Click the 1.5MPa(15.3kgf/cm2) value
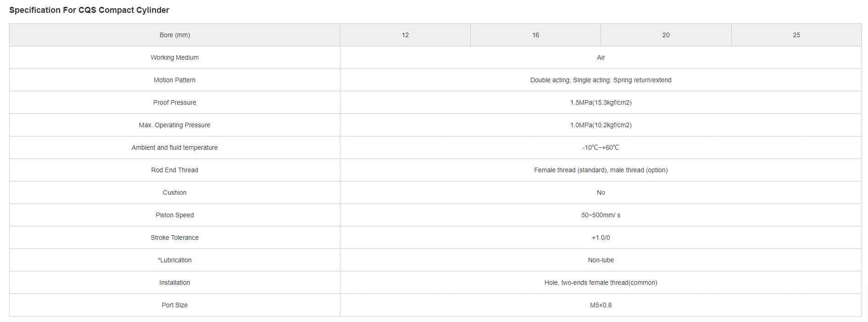The height and width of the screenshot is (322, 868). (601, 102)
